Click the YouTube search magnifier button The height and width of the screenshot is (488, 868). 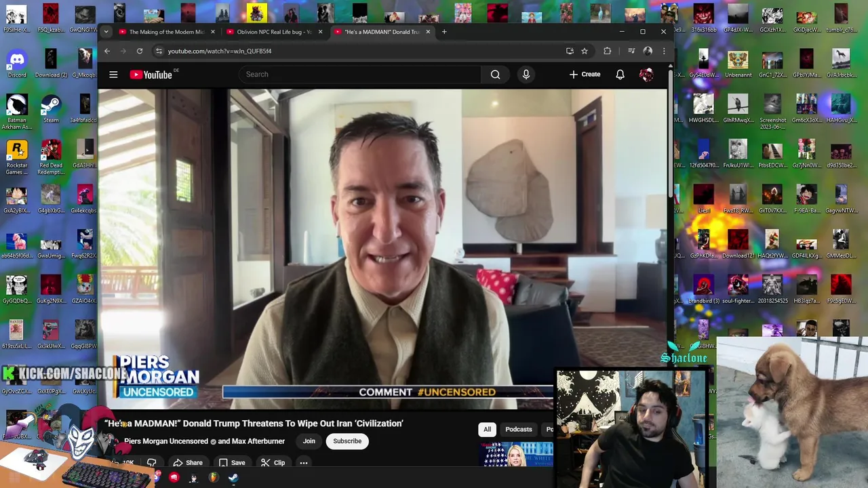click(x=495, y=75)
